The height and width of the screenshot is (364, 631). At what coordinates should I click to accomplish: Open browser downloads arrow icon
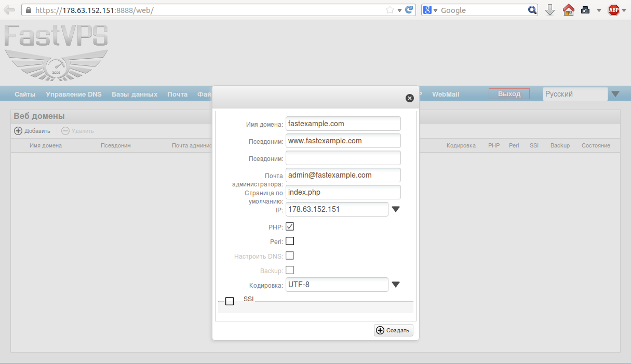pyautogui.click(x=550, y=10)
